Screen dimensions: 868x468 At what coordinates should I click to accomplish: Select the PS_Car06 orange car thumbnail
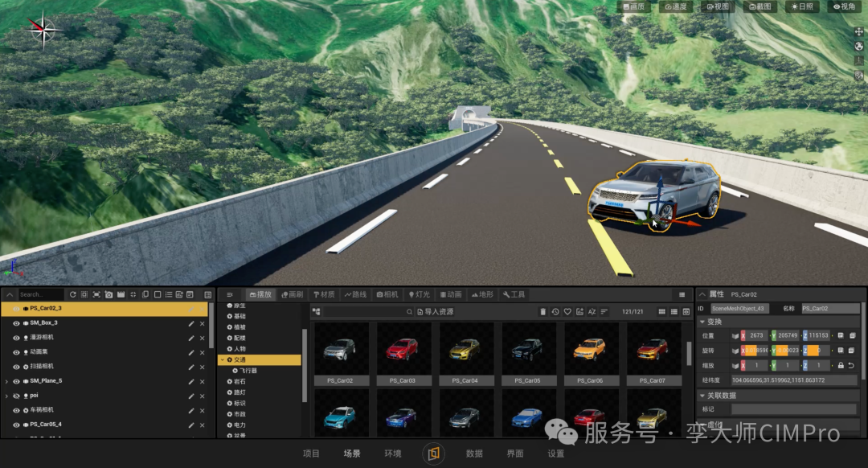[x=590, y=354]
